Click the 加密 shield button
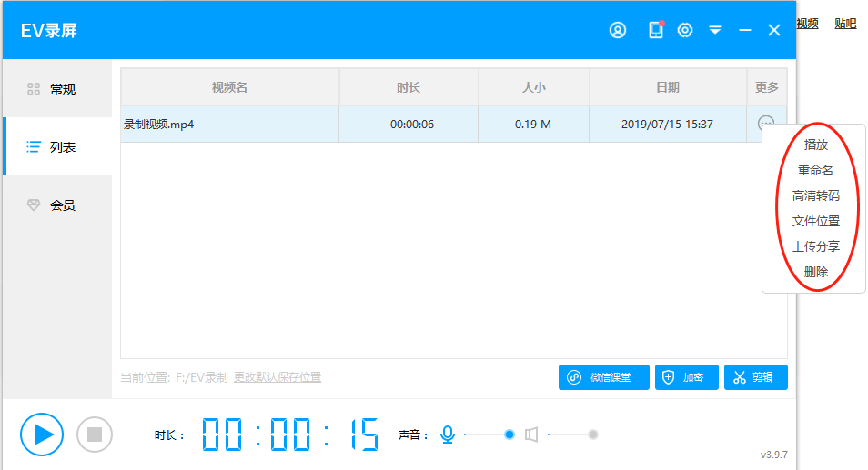 (x=686, y=377)
